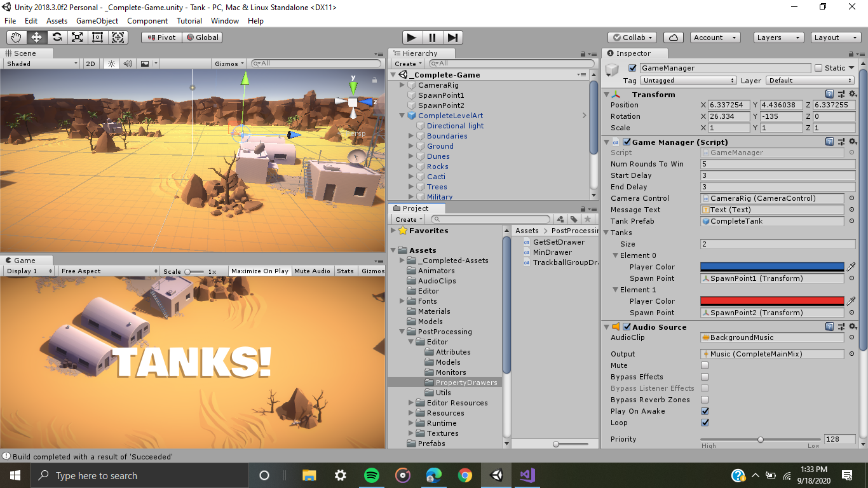868x488 pixels.
Task: Select the Hand tool in toolbar
Action: click(16, 37)
